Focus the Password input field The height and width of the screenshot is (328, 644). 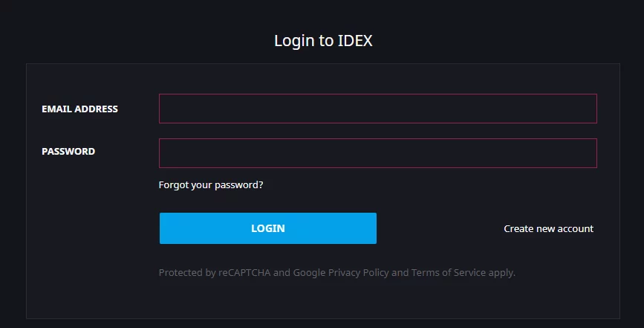pyautogui.click(x=377, y=153)
